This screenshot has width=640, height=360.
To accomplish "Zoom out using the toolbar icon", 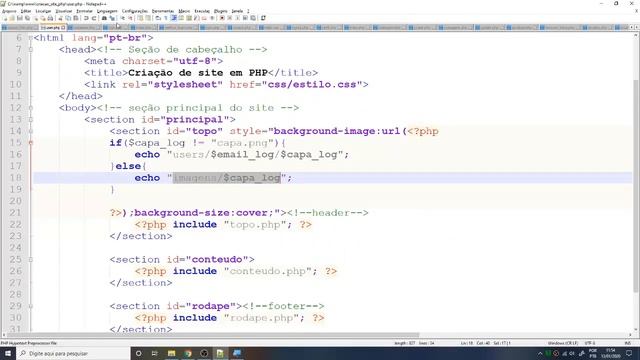I will [x=131, y=18].
